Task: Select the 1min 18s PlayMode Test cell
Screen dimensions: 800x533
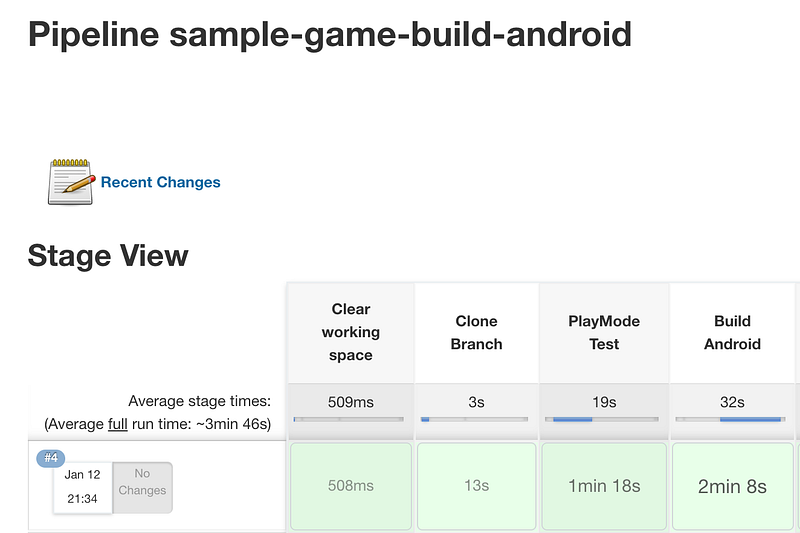Action: coord(604,486)
